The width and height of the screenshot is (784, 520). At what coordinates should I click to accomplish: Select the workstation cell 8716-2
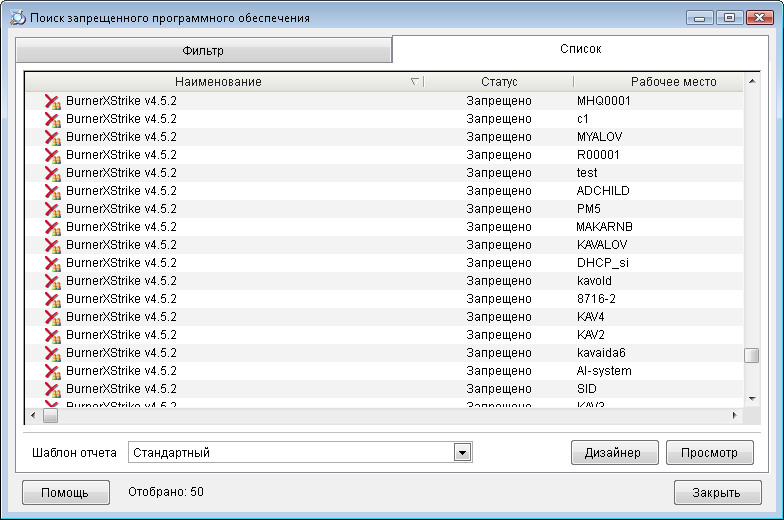[596, 299]
